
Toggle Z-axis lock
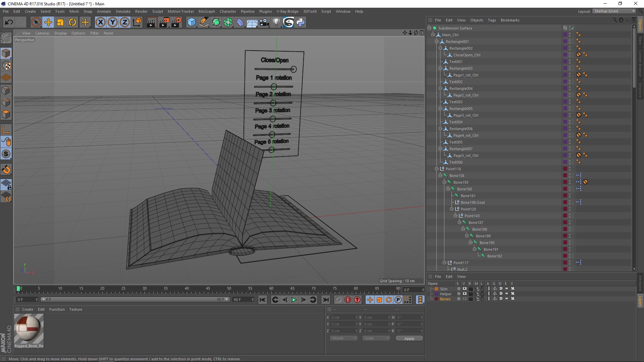coord(125,22)
